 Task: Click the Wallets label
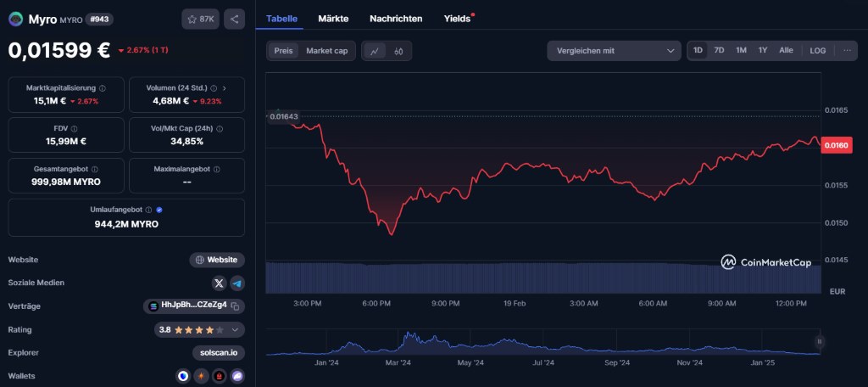click(x=21, y=376)
